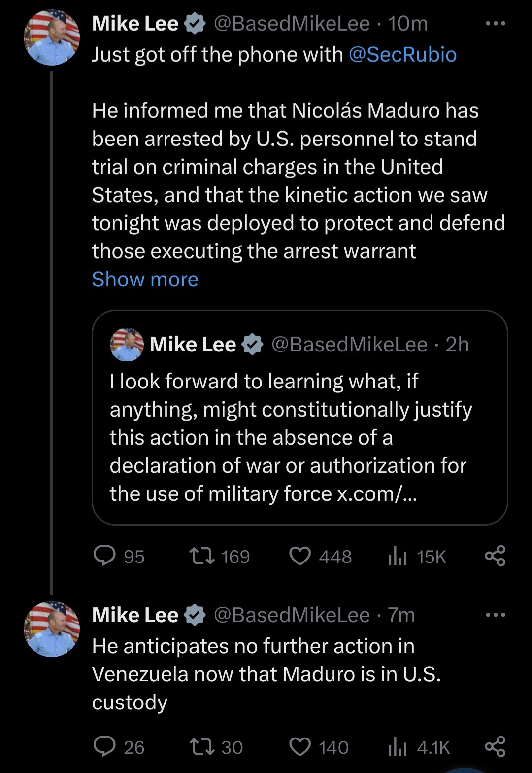Screen dimensions: 532x773
Task: Like the first tweet with 448 likes
Action: 300,556
